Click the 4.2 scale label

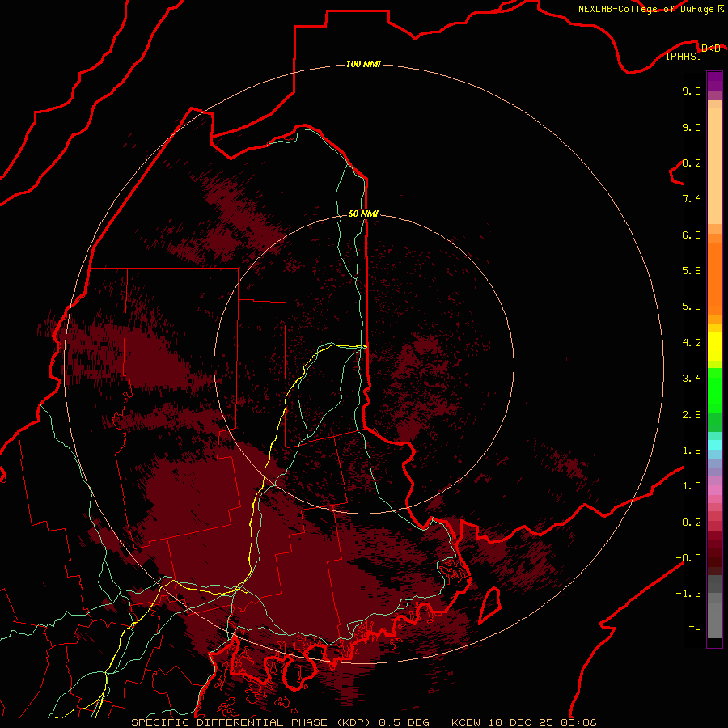point(692,343)
